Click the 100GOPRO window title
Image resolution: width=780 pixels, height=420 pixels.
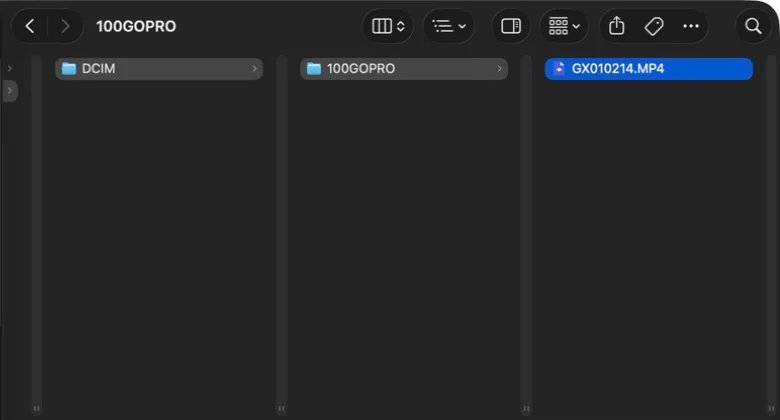[136, 26]
